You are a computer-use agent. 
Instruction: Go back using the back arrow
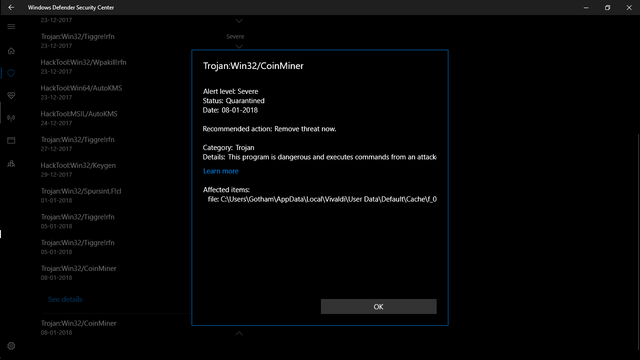pyautogui.click(x=11, y=7)
